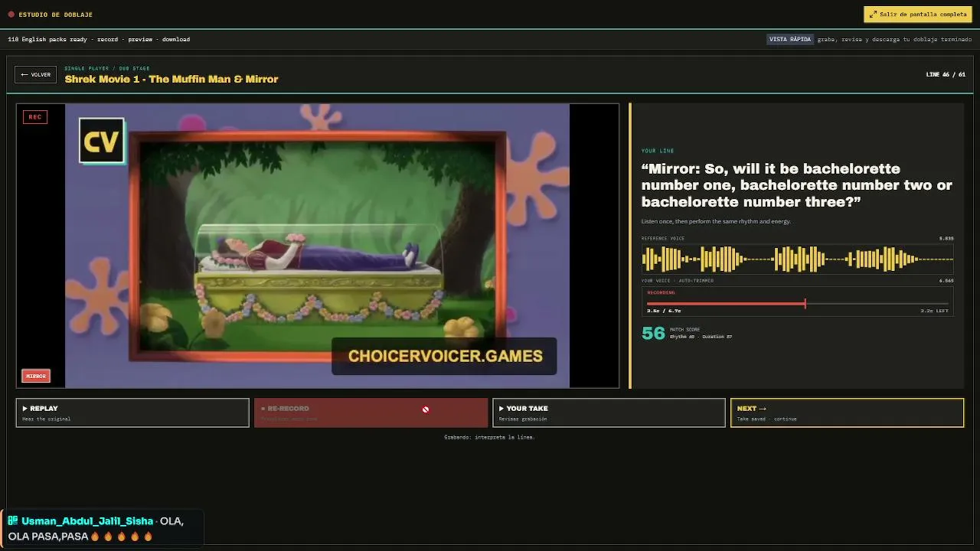Click the 'Grabando: interpreta la línea' status
Image resolution: width=980 pixels, height=551 pixels.
[489, 437]
